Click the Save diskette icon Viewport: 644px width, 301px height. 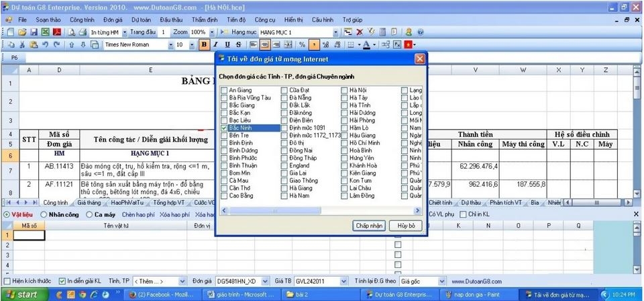[x=34, y=32]
